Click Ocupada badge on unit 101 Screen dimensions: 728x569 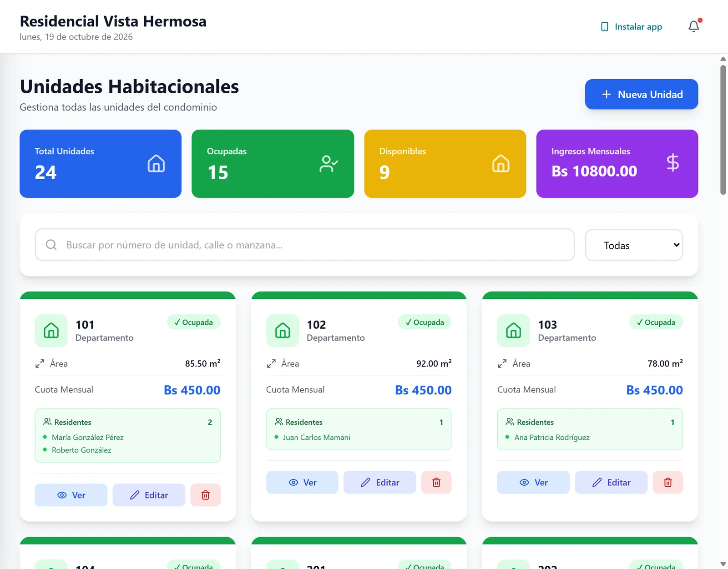point(194,322)
